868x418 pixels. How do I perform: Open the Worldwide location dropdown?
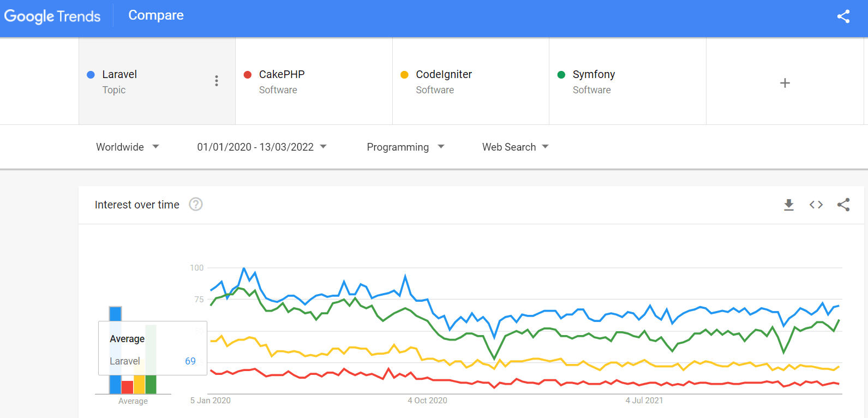[127, 147]
